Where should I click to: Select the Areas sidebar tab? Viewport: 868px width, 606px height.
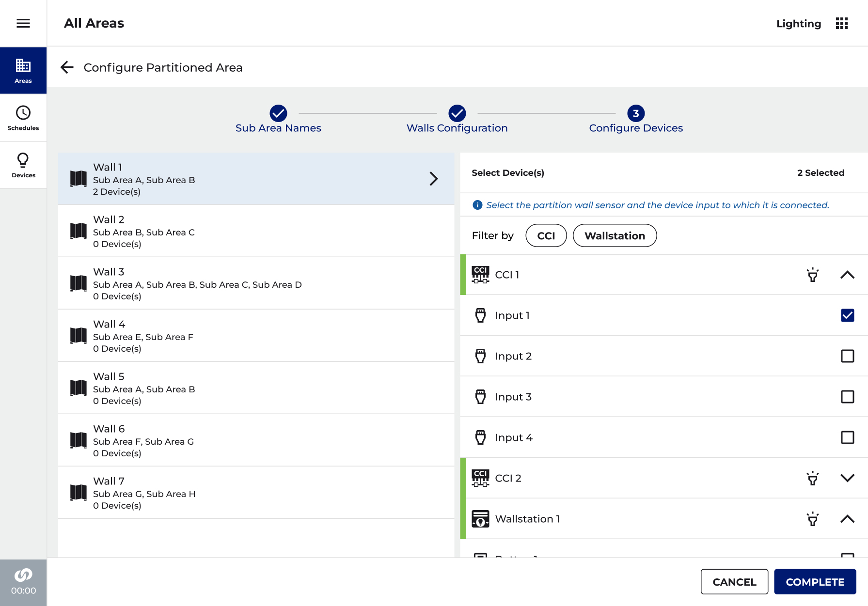pos(23,70)
